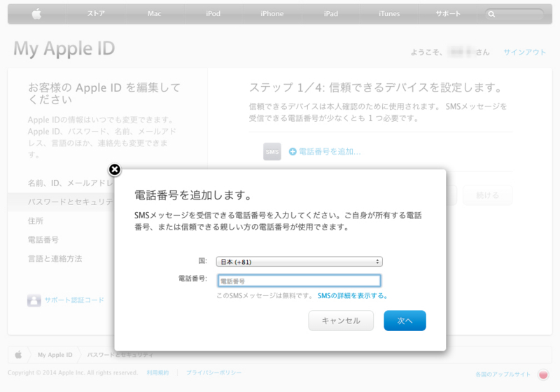
Task: Open the ストア navigation tab
Action: click(x=96, y=13)
